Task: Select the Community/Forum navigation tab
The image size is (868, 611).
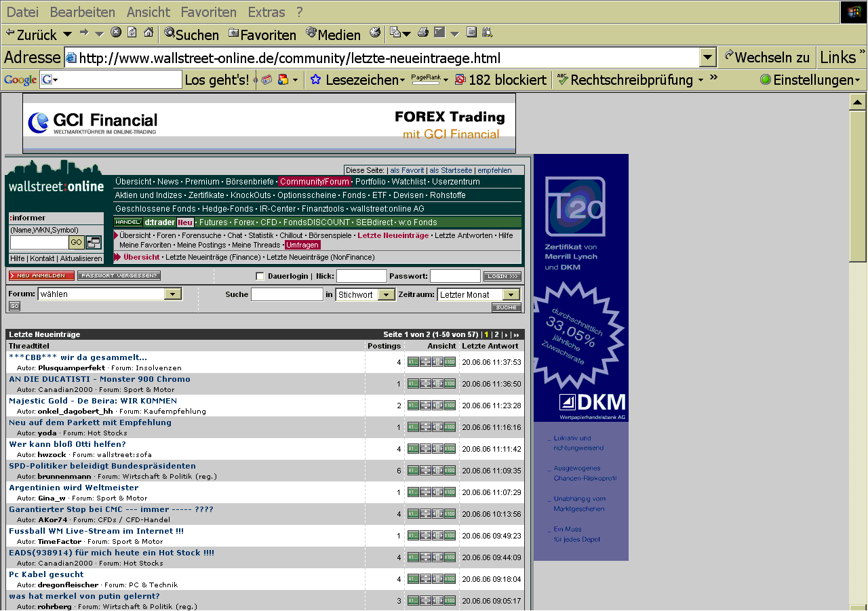Action: click(315, 182)
